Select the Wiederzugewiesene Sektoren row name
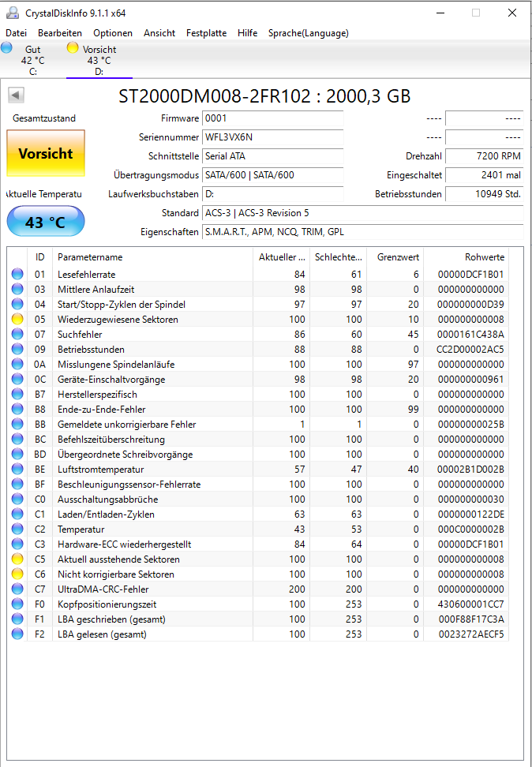 [x=118, y=320]
